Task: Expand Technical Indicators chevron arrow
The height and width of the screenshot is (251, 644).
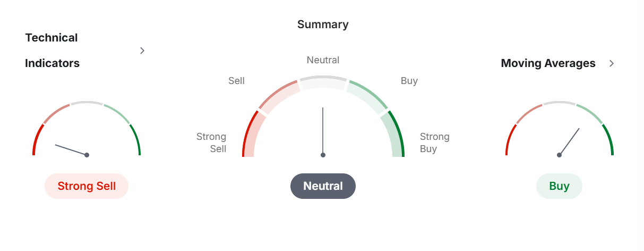Action: tap(142, 51)
